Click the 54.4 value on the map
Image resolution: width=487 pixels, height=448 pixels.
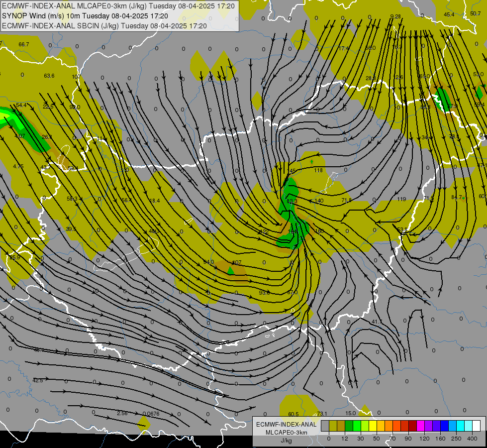coord(21,106)
